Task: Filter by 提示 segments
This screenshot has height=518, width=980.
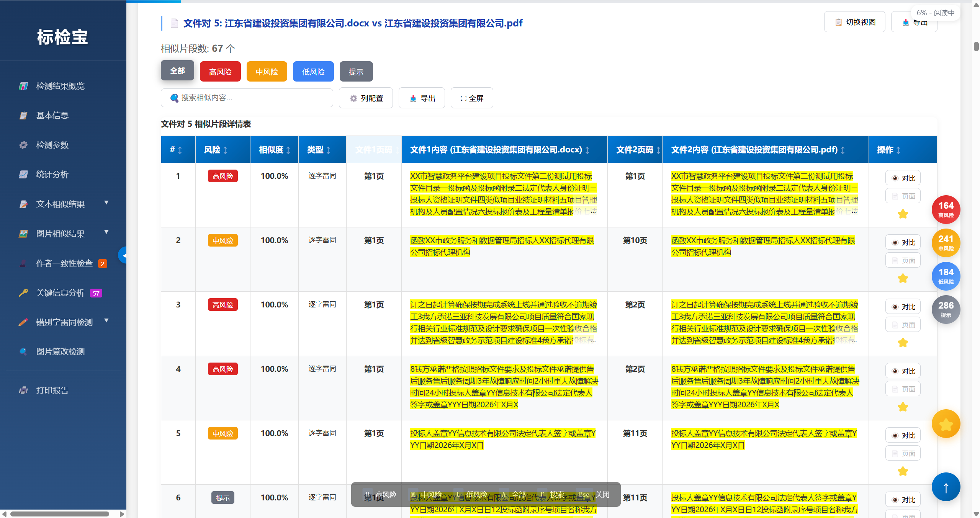Action: point(356,72)
